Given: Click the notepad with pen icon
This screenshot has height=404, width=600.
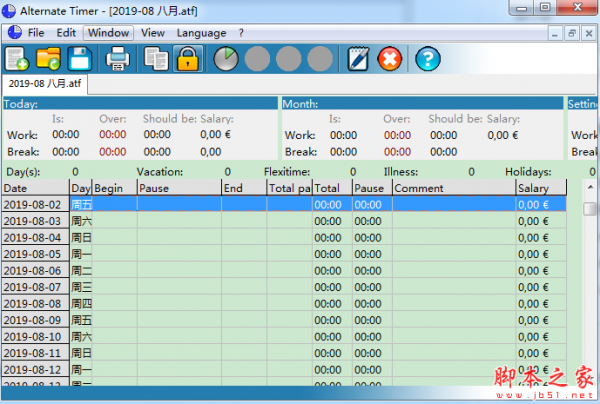Looking at the screenshot, I should [x=358, y=59].
